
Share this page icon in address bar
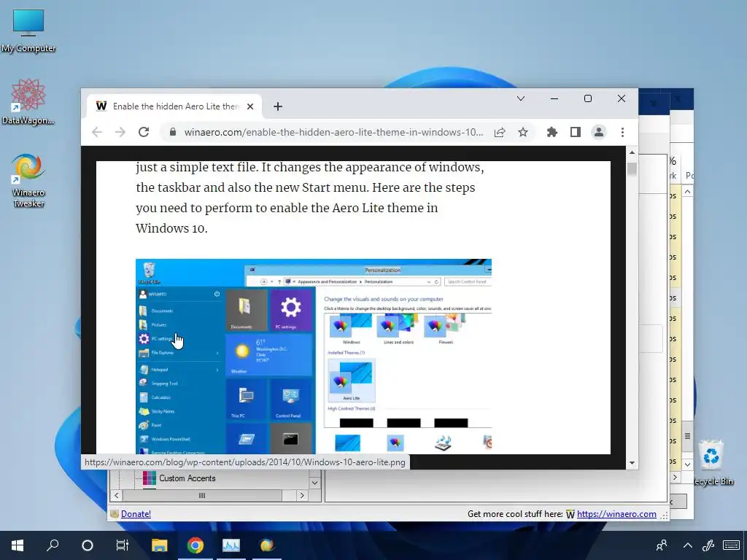(x=499, y=133)
